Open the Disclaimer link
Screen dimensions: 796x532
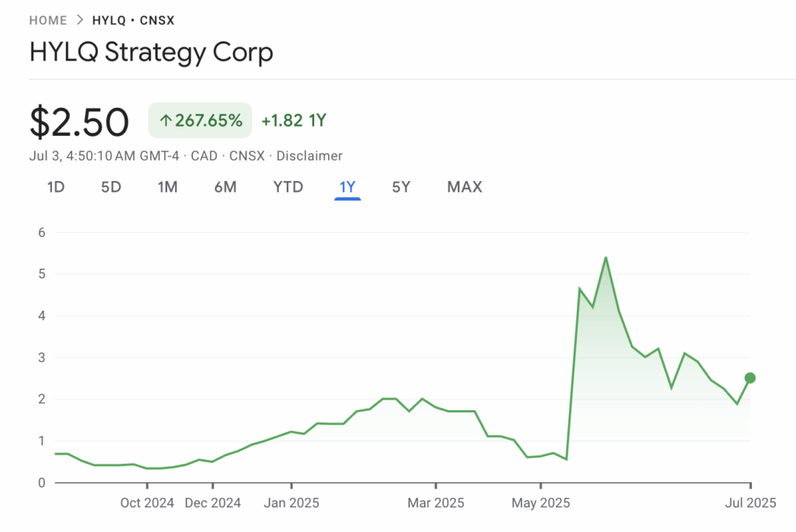309,156
